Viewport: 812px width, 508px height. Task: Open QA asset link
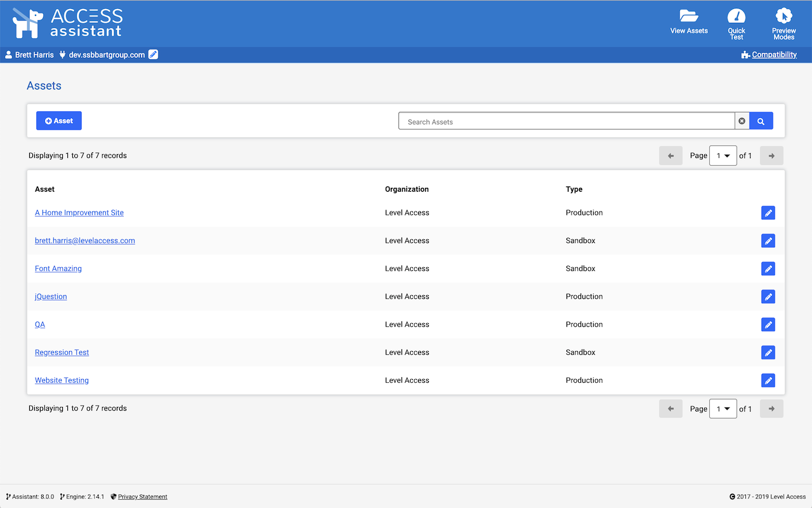click(x=40, y=324)
